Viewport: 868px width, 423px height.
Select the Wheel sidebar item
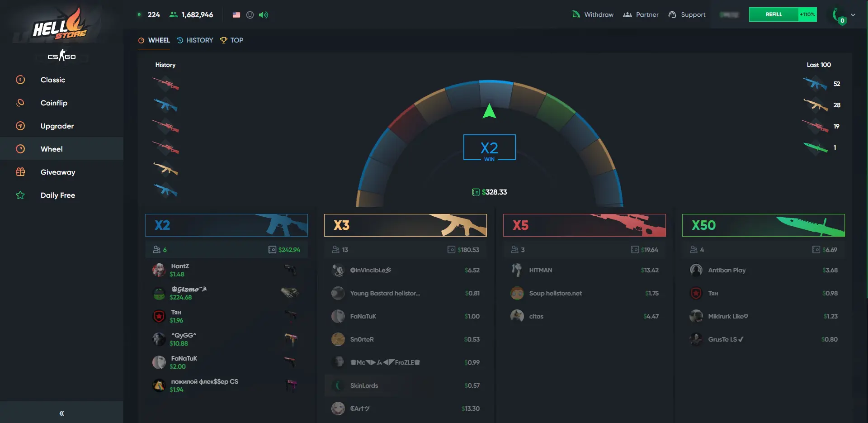(x=61, y=149)
